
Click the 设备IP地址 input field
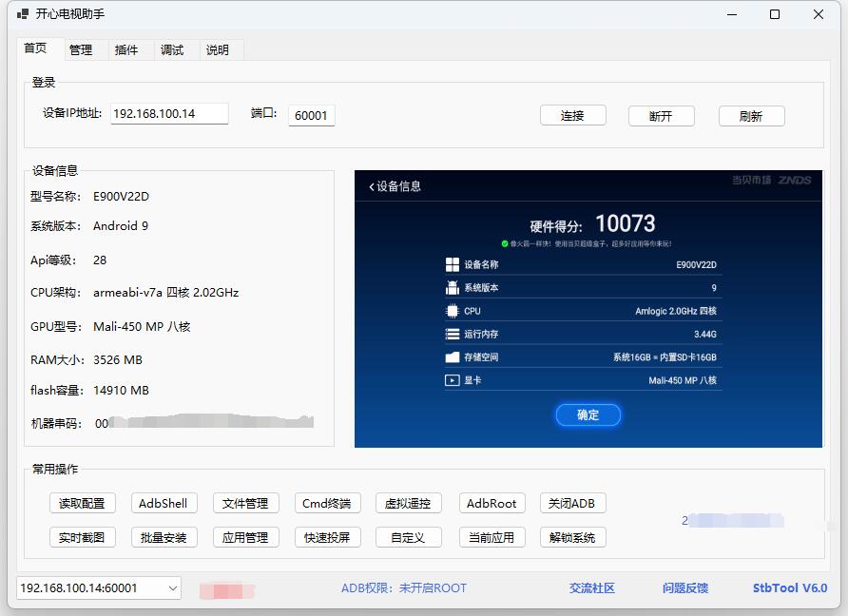168,112
